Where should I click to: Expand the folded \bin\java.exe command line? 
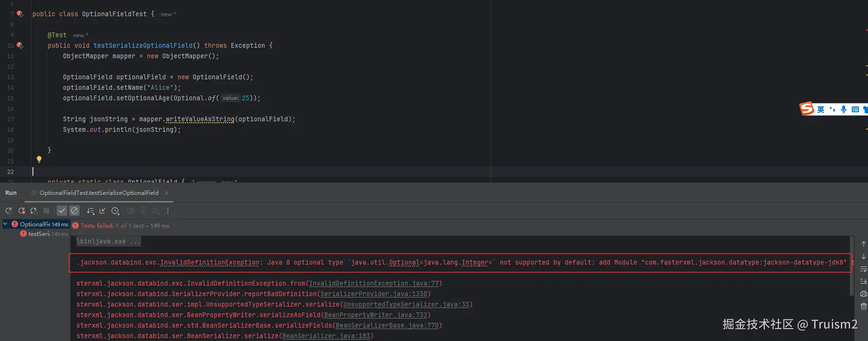pyautogui.click(x=109, y=242)
